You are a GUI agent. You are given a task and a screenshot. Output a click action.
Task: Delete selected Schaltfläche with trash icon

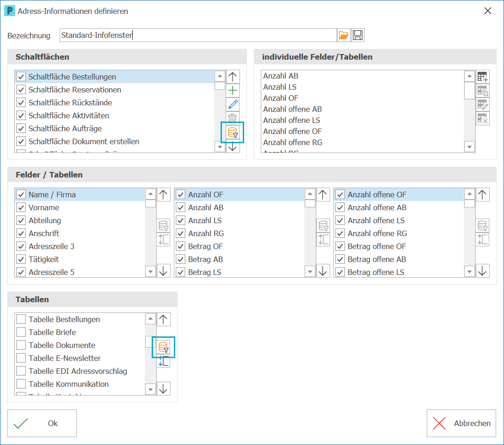point(233,117)
